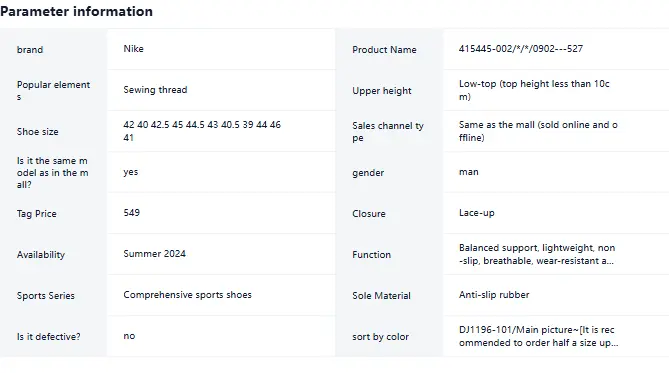Click Availability value Summer 2024
Screen dimensions: 669x373
pyautogui.click(x=154, y=254)
